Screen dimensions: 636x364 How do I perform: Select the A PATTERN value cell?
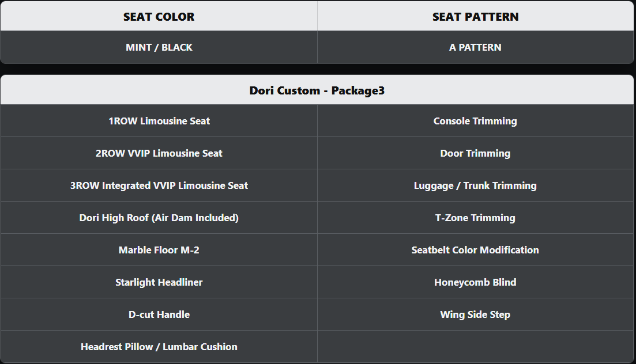(475, 47)
